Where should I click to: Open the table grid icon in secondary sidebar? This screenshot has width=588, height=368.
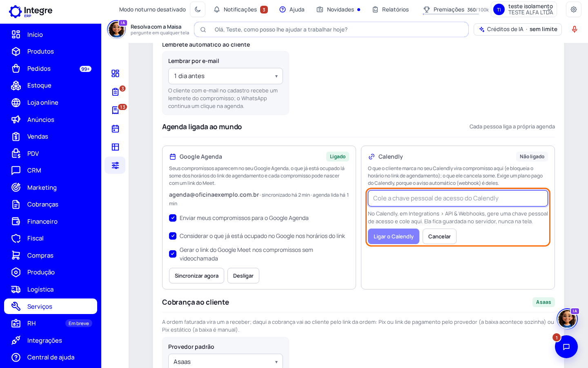115,147
